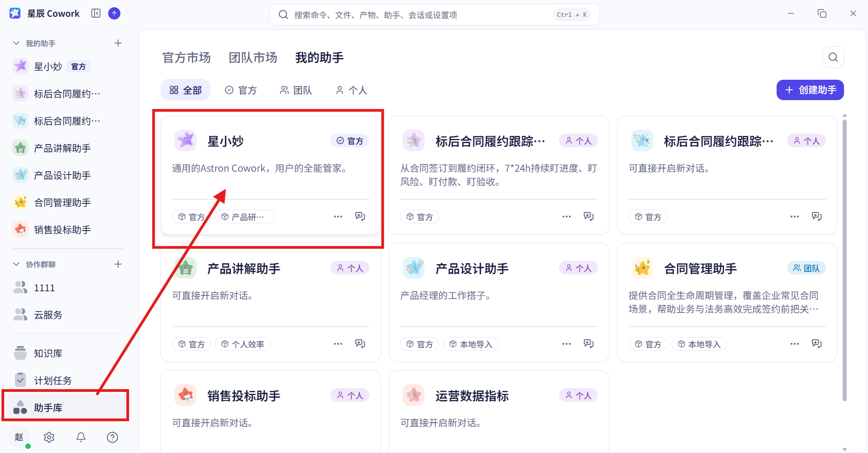Open 知识库 in the sidebar
The width and height of the screenshot is (868, 453).
(x=68, y=353)
